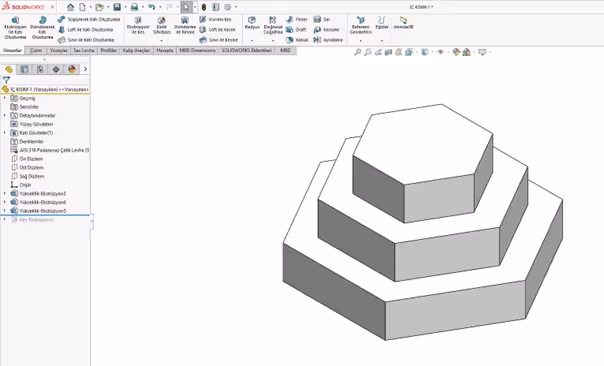The height and width of the screenshot is (366, 604).
Task: Start Döndürerek Kesme revolved cut
Action: coord(185,25)
